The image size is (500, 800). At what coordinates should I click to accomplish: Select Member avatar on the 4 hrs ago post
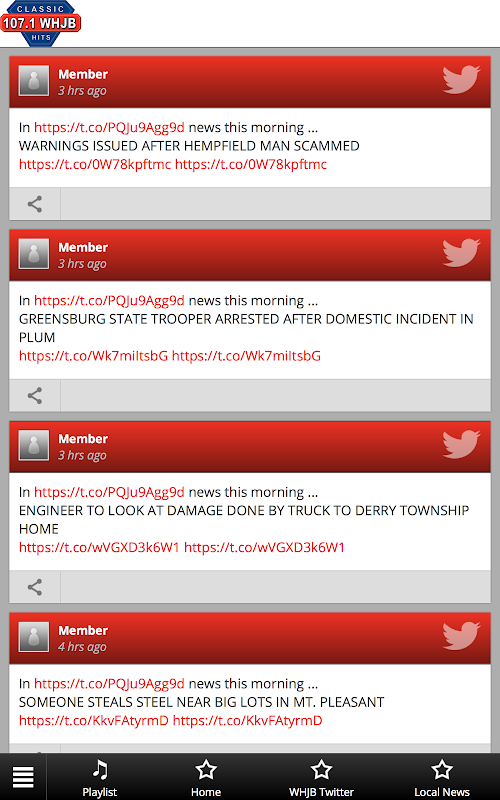(34, 636)
